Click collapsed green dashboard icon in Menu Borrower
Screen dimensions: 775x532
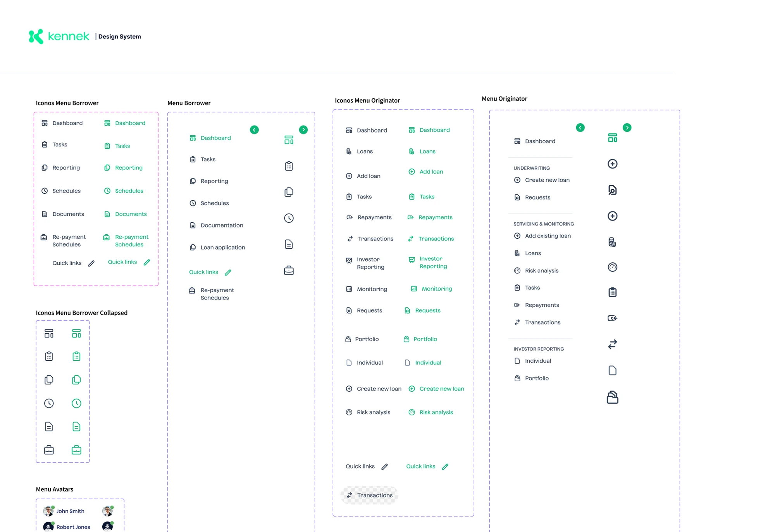[x=289, y=140]
